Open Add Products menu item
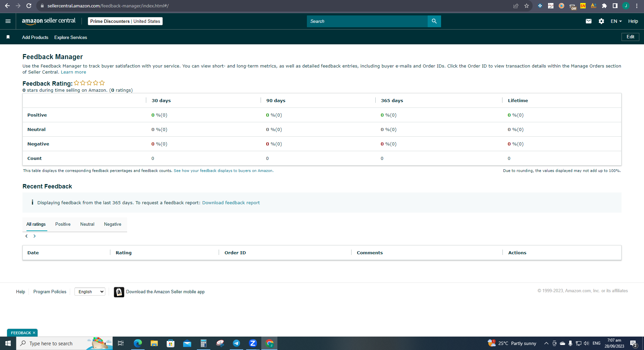The width and height of the screenshot is (644, 350). click(35, 37)
